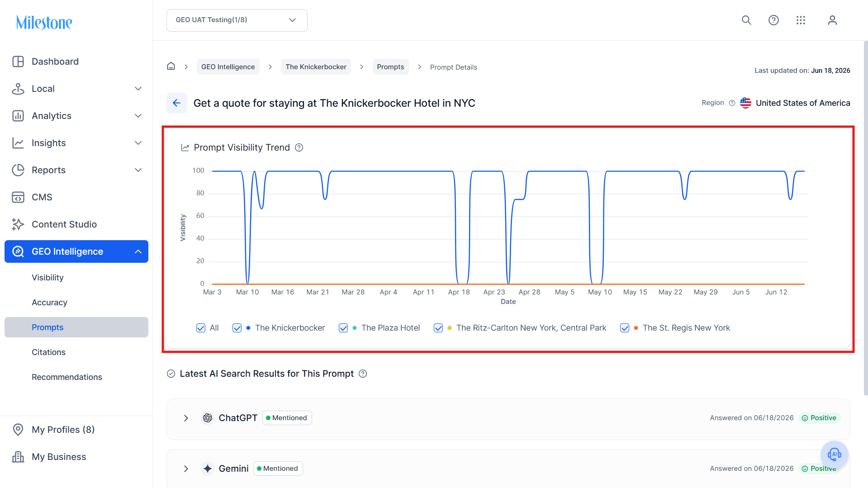Click the Gemini Mentioned status badge

[x=278, y=469]
